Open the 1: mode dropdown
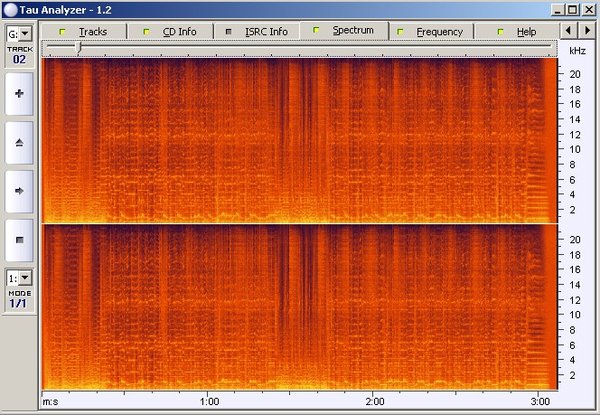The image size is (600, 415). tap(25, 278)
